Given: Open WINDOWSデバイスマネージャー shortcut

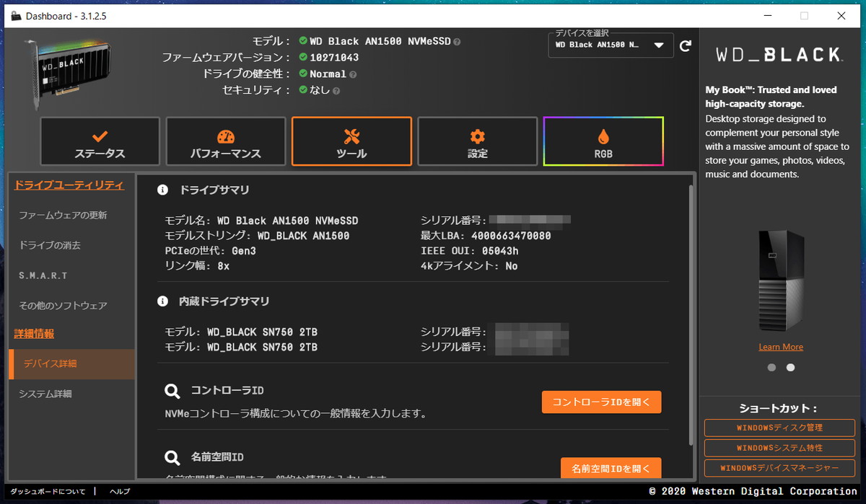Looking at the screenshot, I should pyautogui.click(x=779, y=468).
